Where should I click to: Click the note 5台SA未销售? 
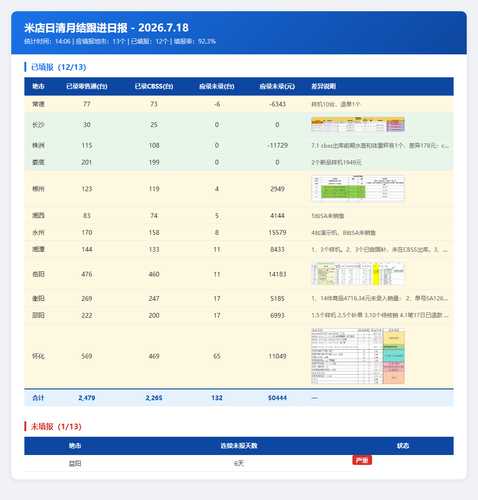tap(328, 216)
